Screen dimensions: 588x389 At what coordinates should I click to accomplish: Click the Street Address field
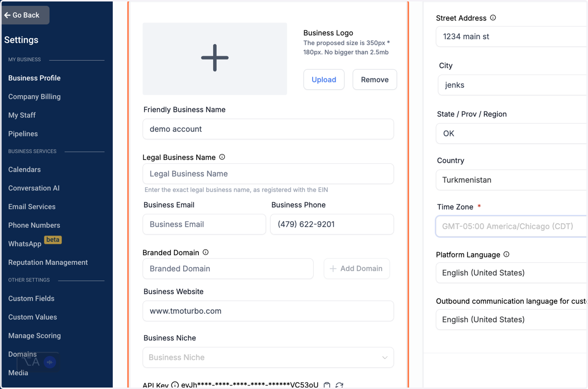point(512,36)
